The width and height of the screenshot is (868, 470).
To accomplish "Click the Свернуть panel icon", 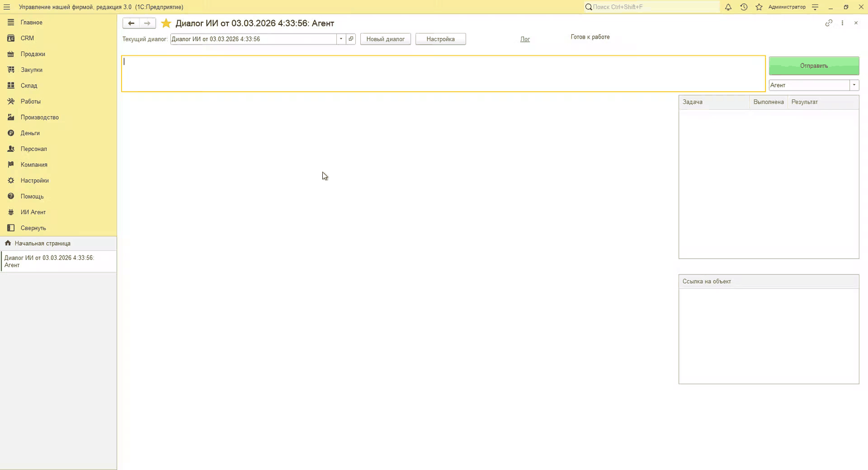I will click(11, 228).
